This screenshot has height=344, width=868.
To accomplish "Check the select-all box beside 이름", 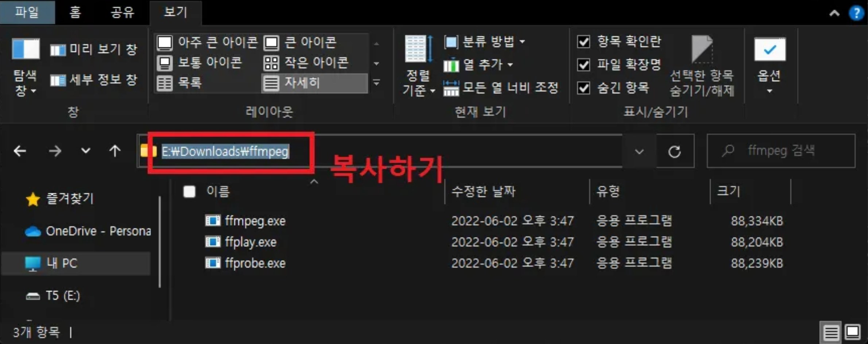I will tap(189, 191).
